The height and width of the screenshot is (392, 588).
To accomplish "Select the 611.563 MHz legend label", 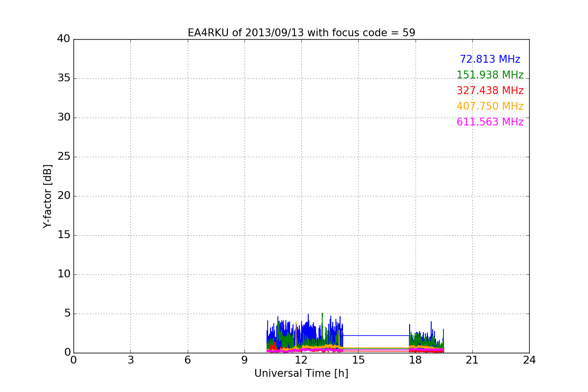I will [490, 122].
